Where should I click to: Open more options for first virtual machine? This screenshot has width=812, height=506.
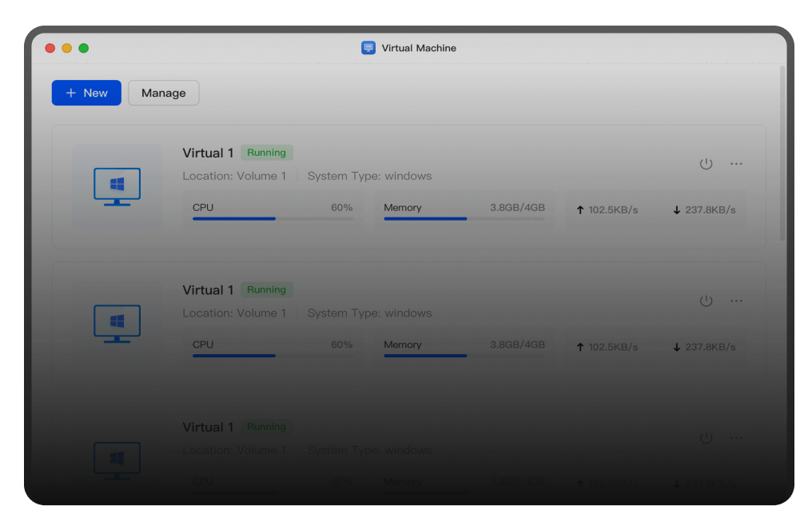coord(736,164)
